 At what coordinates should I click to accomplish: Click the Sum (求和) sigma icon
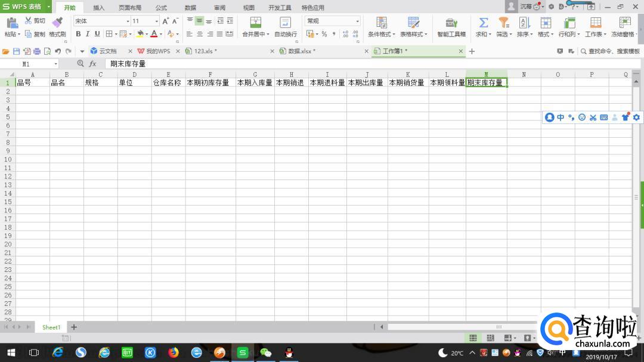click(x=484, y=23)
